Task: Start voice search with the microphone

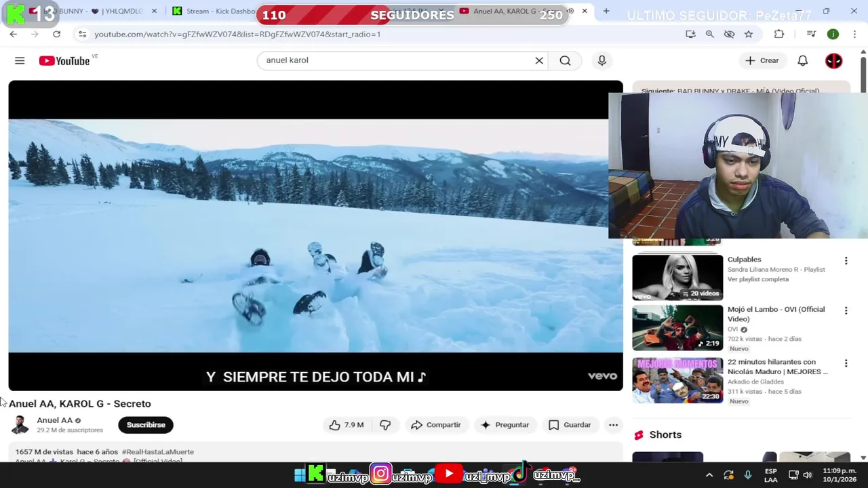Action: click(601, 60)
